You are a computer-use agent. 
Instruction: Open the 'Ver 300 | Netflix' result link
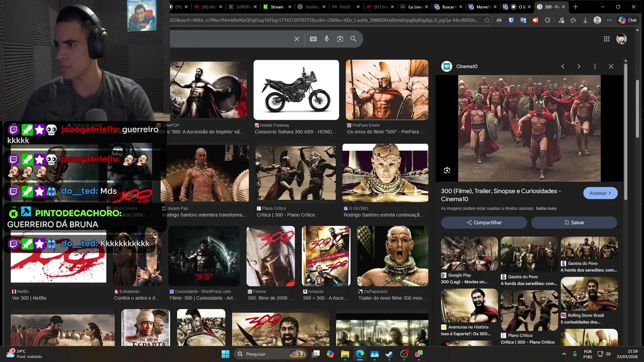pyautogui.click(x=29, y=298)
